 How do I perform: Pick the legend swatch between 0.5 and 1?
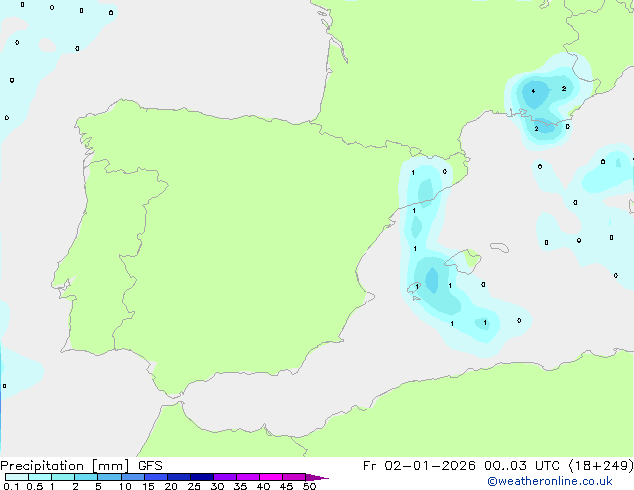[40, 477]
